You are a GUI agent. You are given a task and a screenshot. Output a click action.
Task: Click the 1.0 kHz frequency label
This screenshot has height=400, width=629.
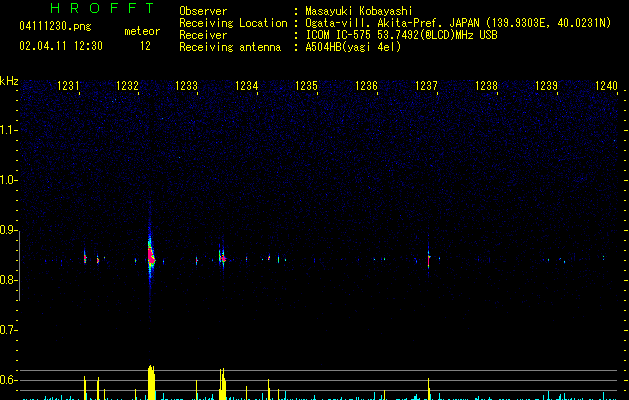tap(8, 180)
